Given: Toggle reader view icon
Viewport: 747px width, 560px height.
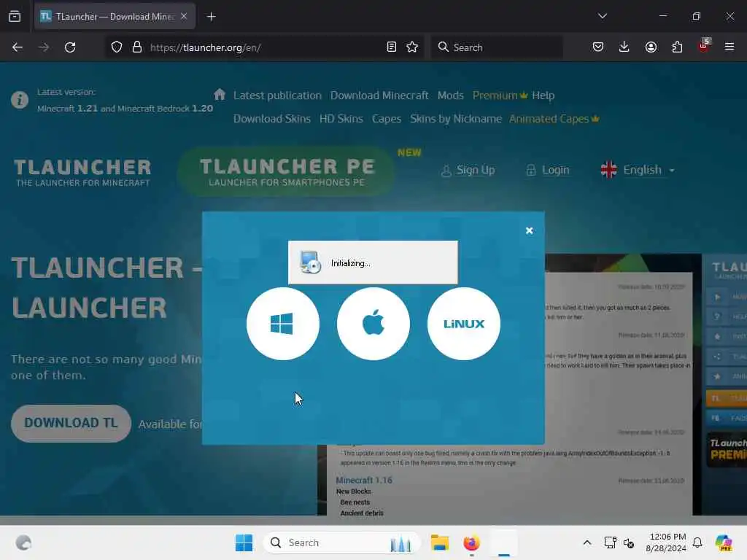Looking at the screenshot, I should pos(392,47).
